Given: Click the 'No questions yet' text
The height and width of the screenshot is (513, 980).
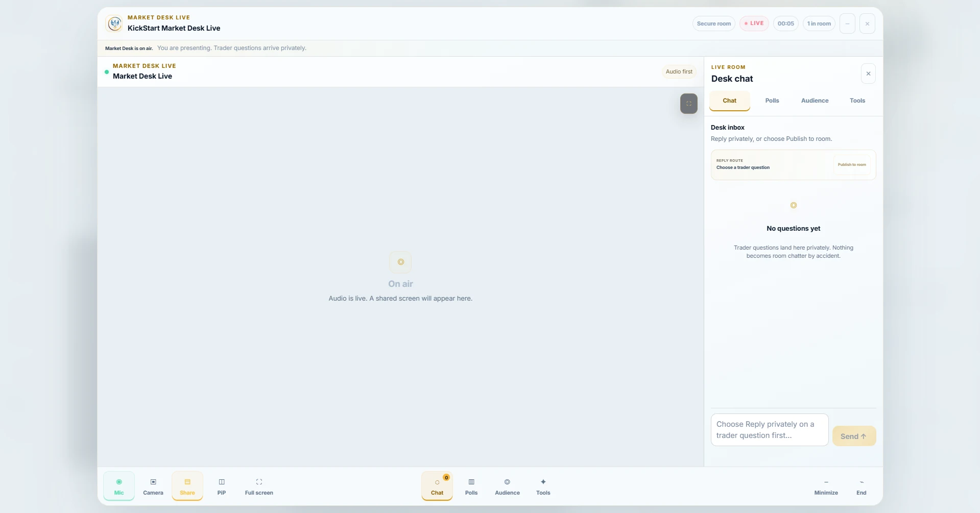Looking at the screenshot, I should coord(794,229).
